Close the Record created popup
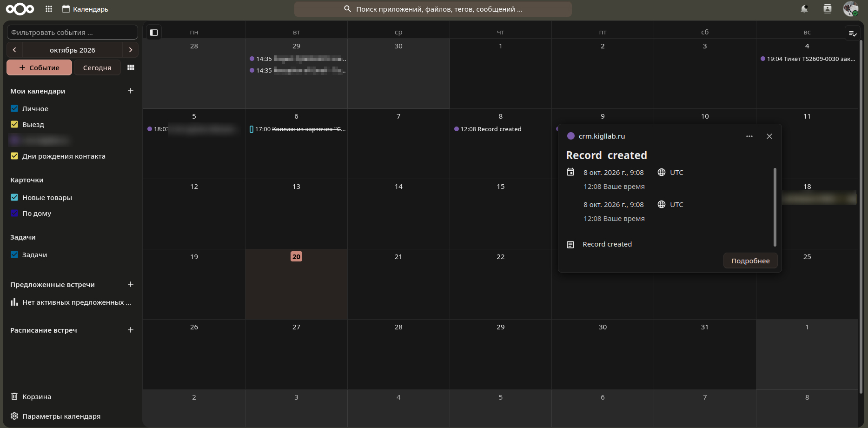The width and height of the screenshot is (868, 428). [x=769, y=136]
